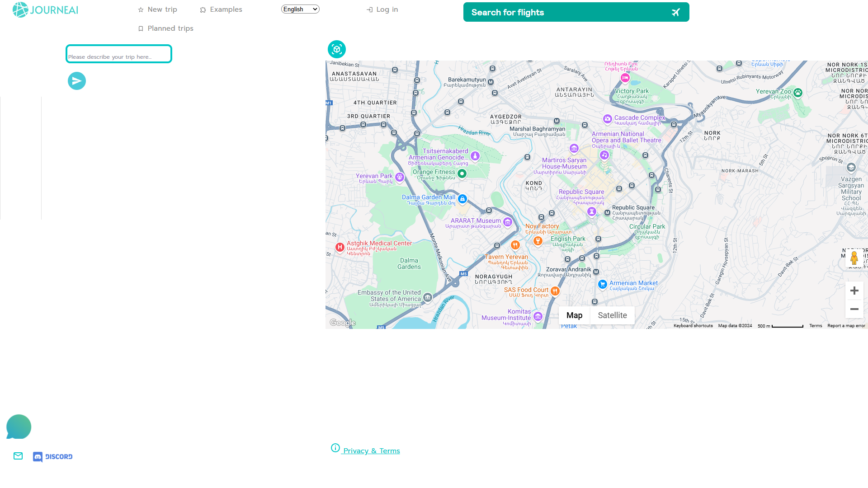Open the English language dropdown
The height and width of the screenshot is (488, 868).
300,9
